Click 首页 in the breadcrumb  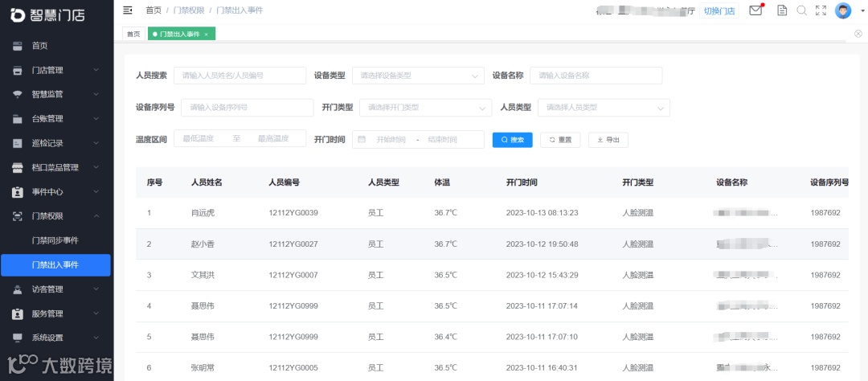click(154, 10)
